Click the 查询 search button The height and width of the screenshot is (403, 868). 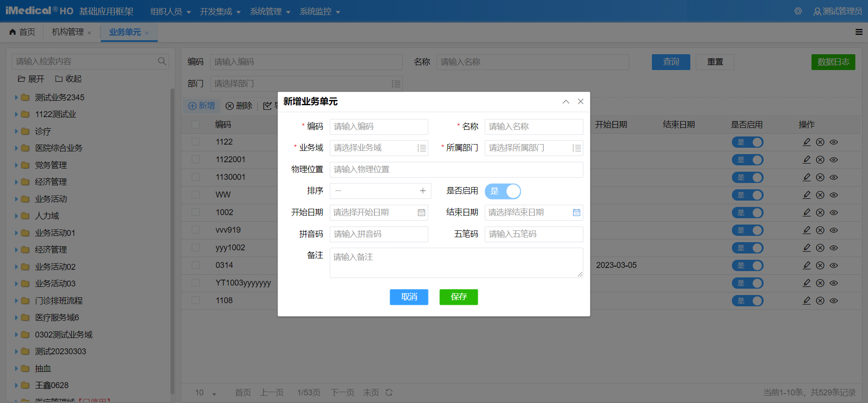pyautogui.click(x=671, y=62)
